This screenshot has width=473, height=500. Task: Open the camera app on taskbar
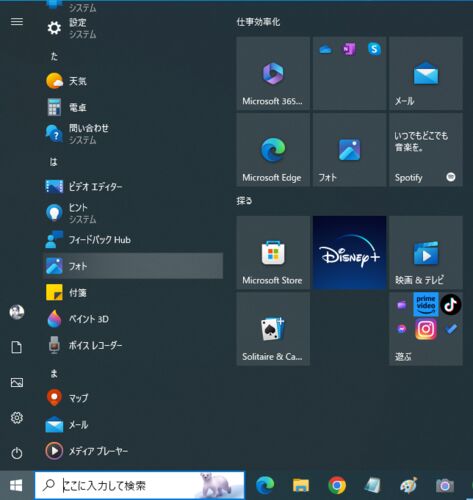pyautogui.click(x=445, y=486)
